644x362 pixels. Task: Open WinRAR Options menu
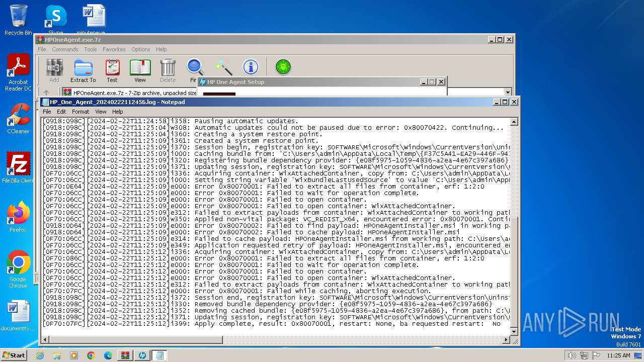pyautogui.click(x=141, y=49)
